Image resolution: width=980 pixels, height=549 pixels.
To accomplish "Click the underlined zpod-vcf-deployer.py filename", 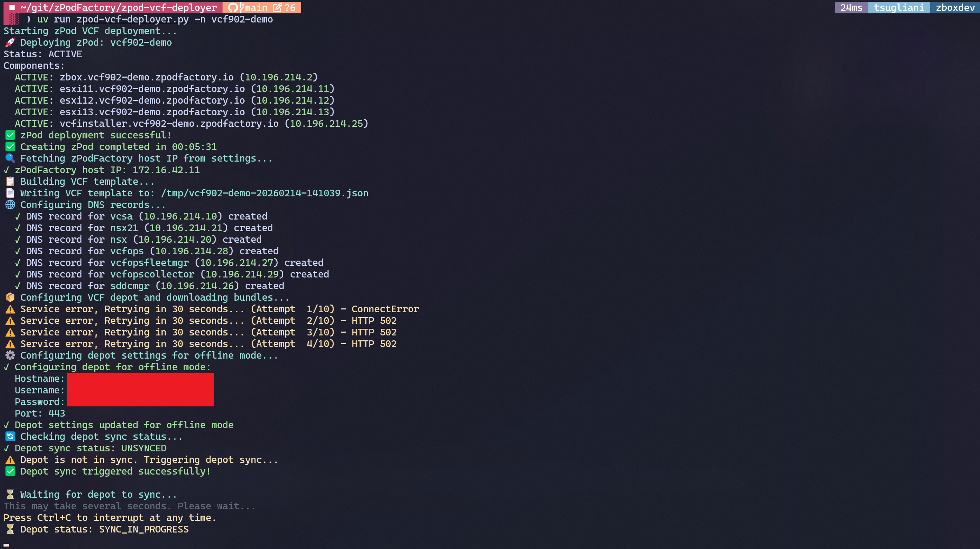I will coord(132,19).
